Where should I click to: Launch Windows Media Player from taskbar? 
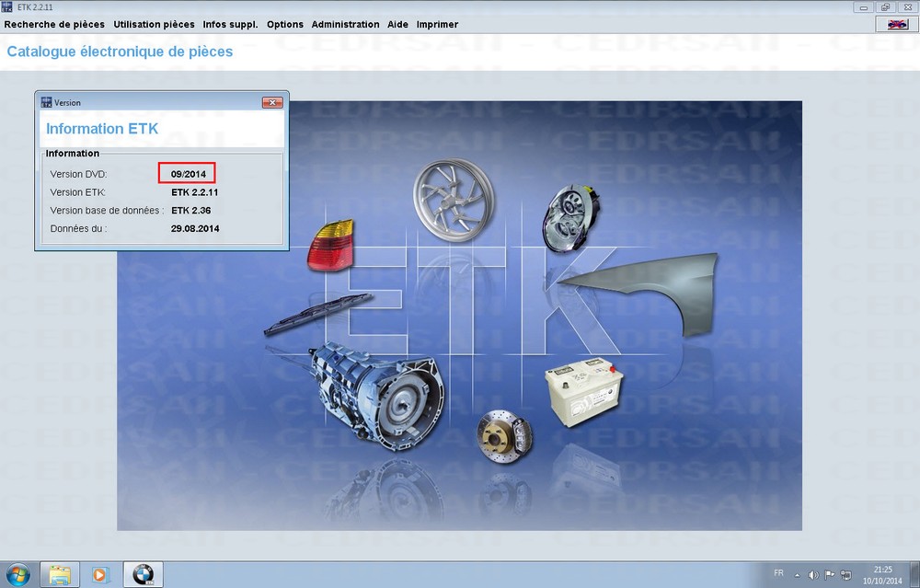point(99,574)
